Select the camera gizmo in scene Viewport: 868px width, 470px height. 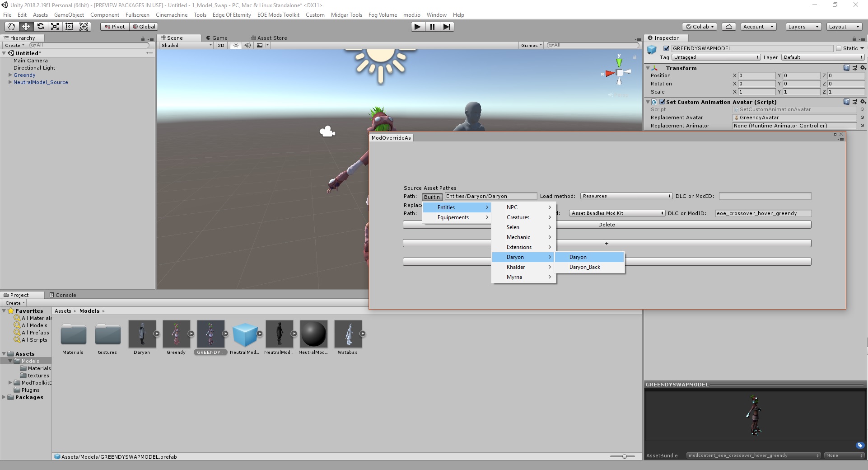pos(327,132)
